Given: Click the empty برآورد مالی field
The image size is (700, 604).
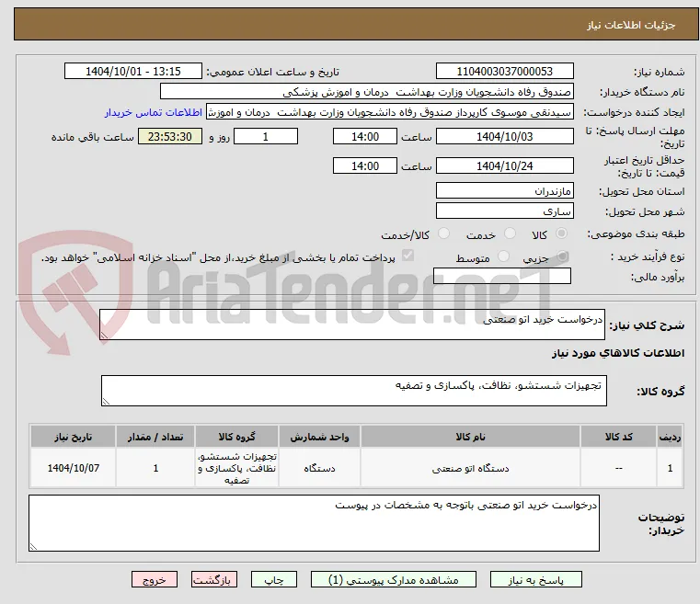Looking at the screenshot, I should [502, 276].
